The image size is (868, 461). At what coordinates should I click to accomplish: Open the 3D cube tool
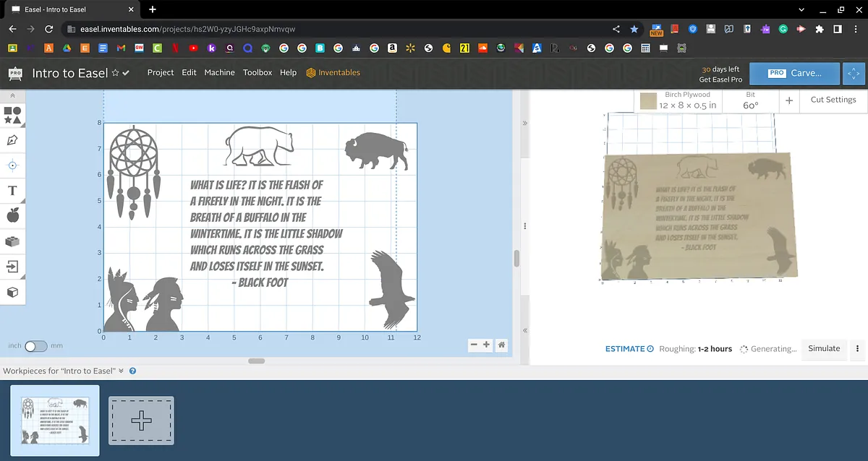point(12,292)
